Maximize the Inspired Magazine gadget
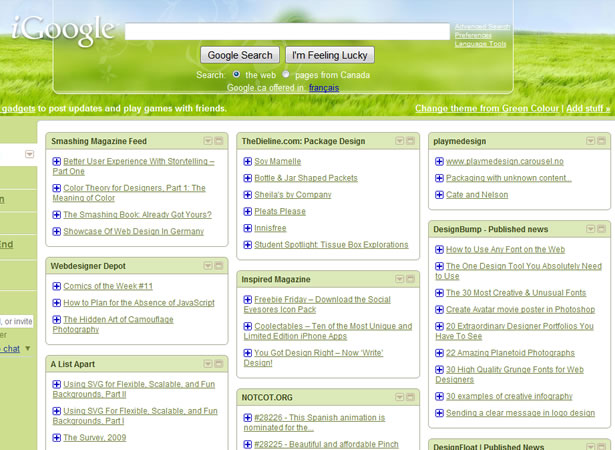Viewport: 615px width, 450px height. pos(410,279)
